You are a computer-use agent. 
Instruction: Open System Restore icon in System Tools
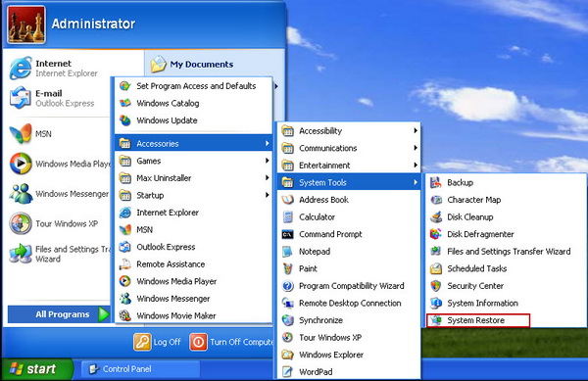pyautogui.click(x=436, y=320)
